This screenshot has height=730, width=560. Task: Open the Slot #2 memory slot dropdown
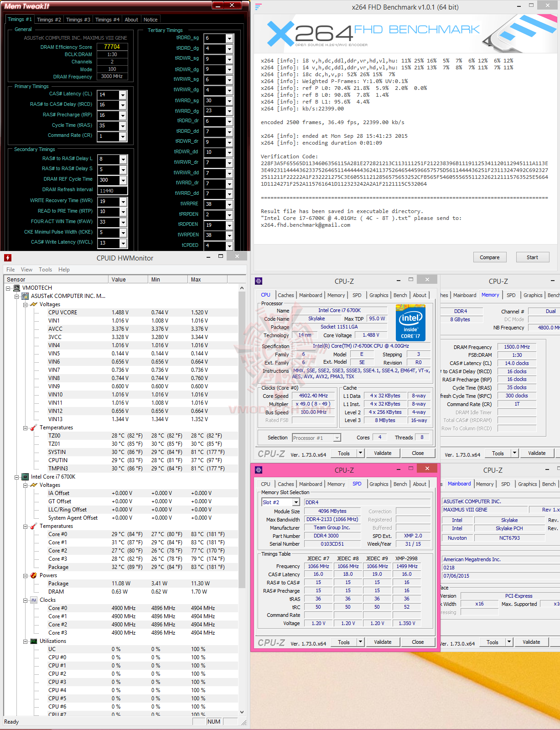[296, 502]
